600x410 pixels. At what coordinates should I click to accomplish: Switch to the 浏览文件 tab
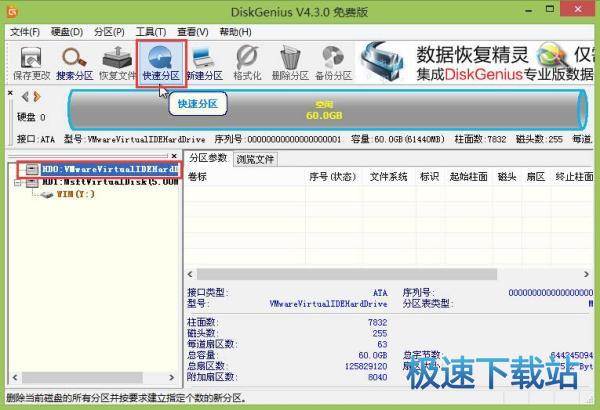(255, 159)
